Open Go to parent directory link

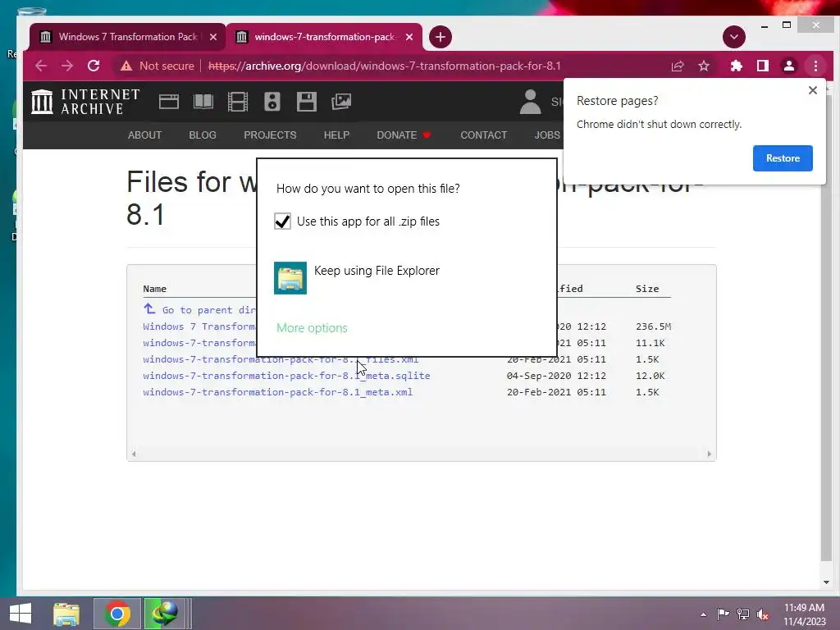tap(199, 309)
